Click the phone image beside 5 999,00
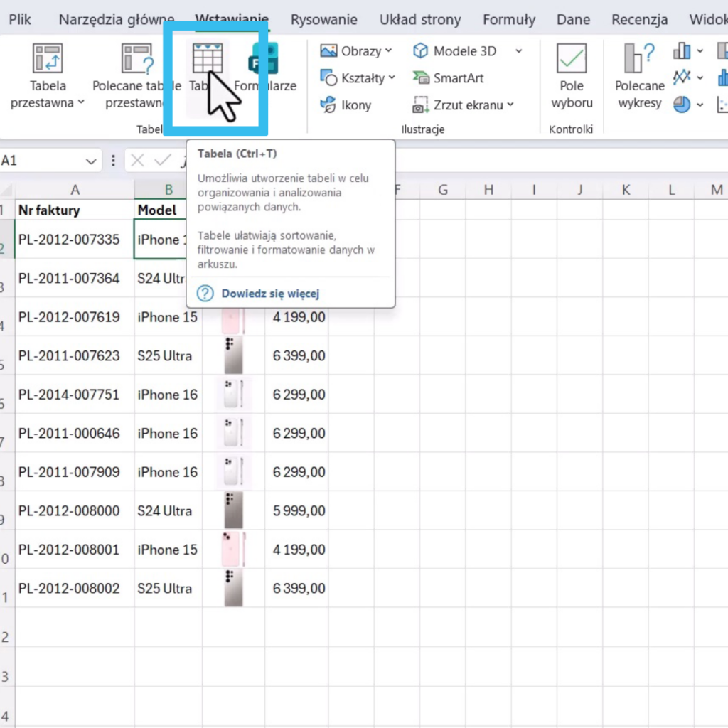This screenshot has height=728, width=728. click(233, 510)
